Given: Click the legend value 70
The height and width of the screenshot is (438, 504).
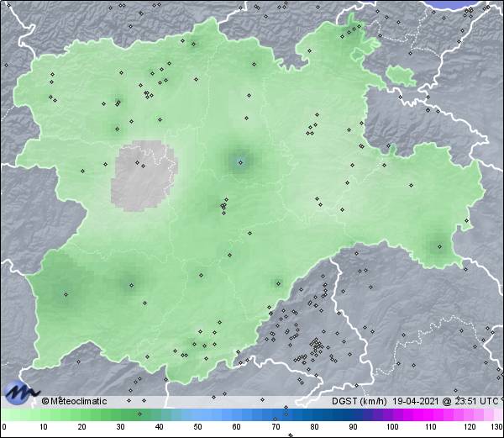Looking at the screenshot, I should pyautogui.click(x=276, y=427).
